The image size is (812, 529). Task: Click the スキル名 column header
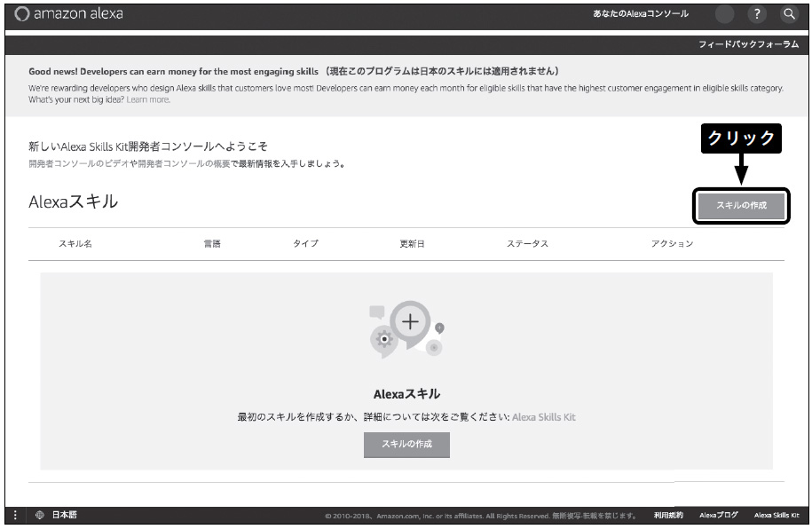tap(75, 243)
